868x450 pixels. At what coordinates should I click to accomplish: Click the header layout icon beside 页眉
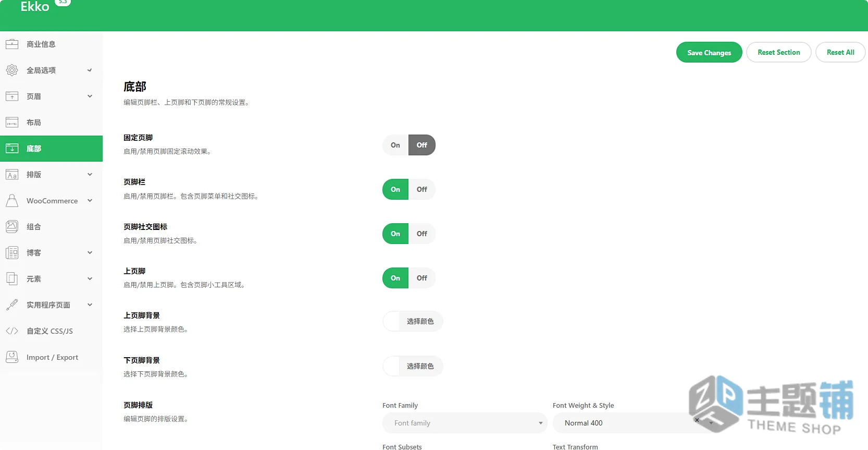click(x=12, y=96)
